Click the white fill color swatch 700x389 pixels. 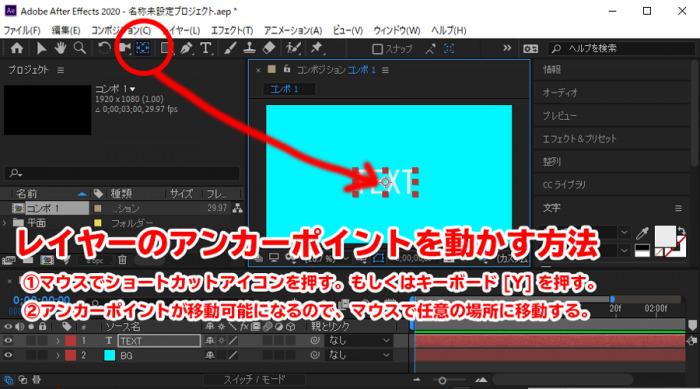click(665, 236)
